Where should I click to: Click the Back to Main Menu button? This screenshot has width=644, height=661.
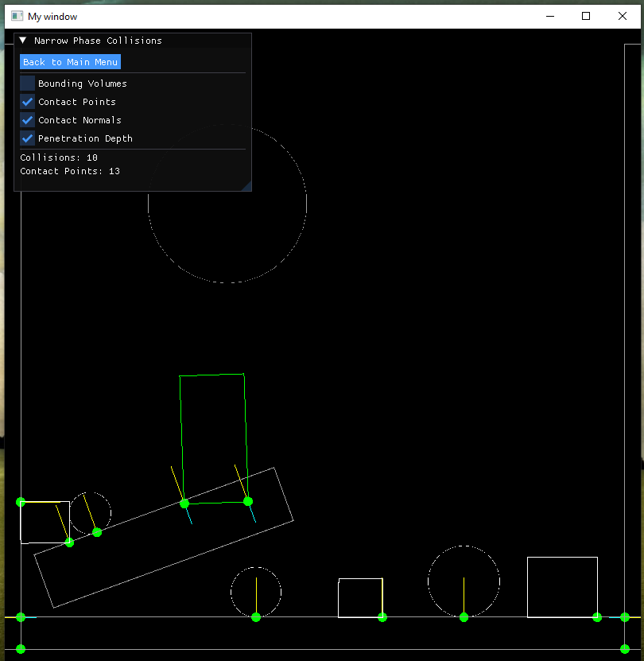pos(70,61)
